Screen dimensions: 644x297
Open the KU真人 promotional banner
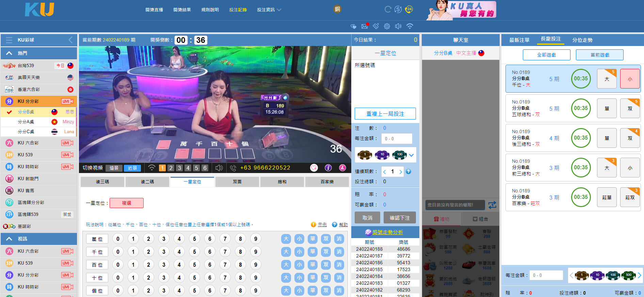[462, 10]
